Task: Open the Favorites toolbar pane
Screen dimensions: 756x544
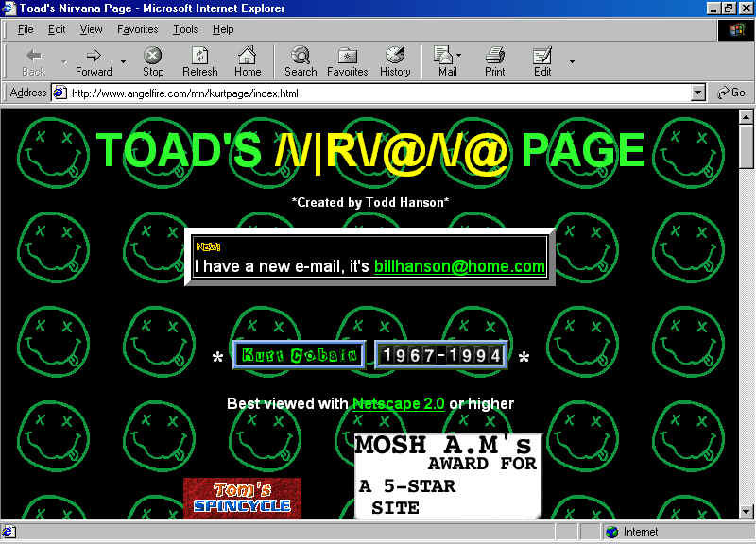Action: point(347,61)
